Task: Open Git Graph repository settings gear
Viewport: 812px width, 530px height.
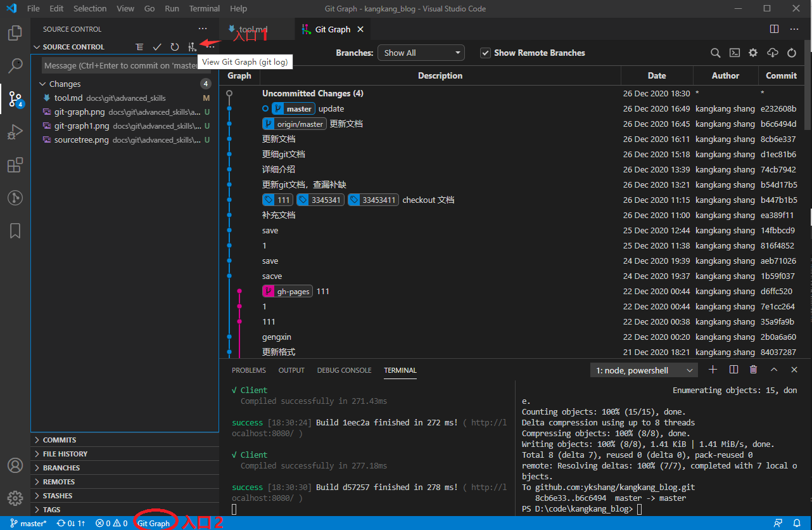Action: click(753, 53)
